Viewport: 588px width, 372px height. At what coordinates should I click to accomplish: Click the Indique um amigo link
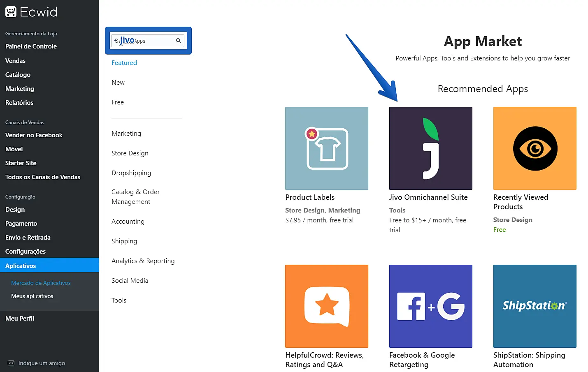[x=42, y=363]
